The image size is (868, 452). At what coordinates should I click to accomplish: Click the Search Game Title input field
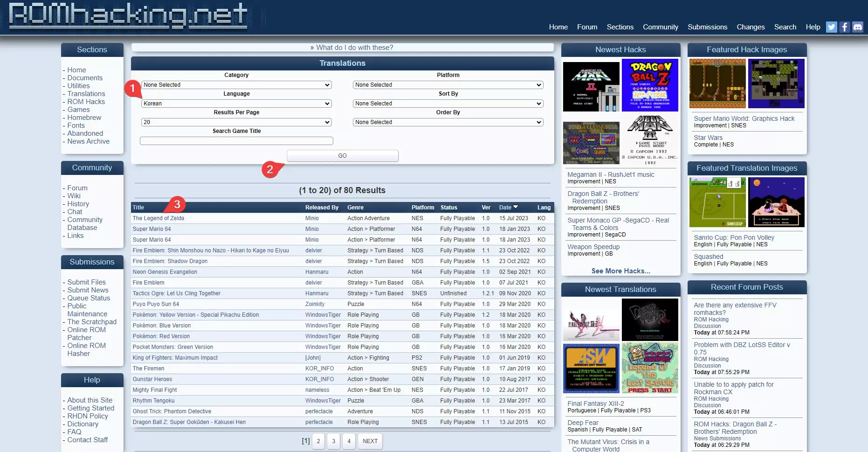pyautogui.click(x=236, y=141)
